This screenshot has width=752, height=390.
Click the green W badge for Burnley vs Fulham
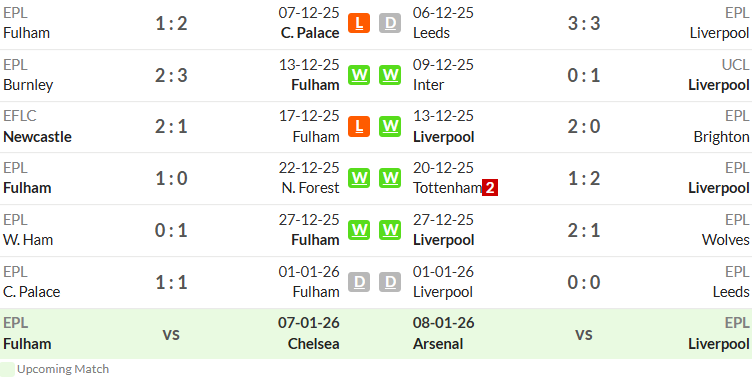pyautogui.click(x=359, y=75)
